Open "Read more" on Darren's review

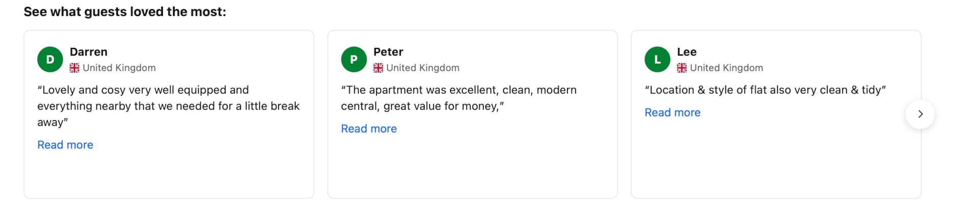coord(65,145)
